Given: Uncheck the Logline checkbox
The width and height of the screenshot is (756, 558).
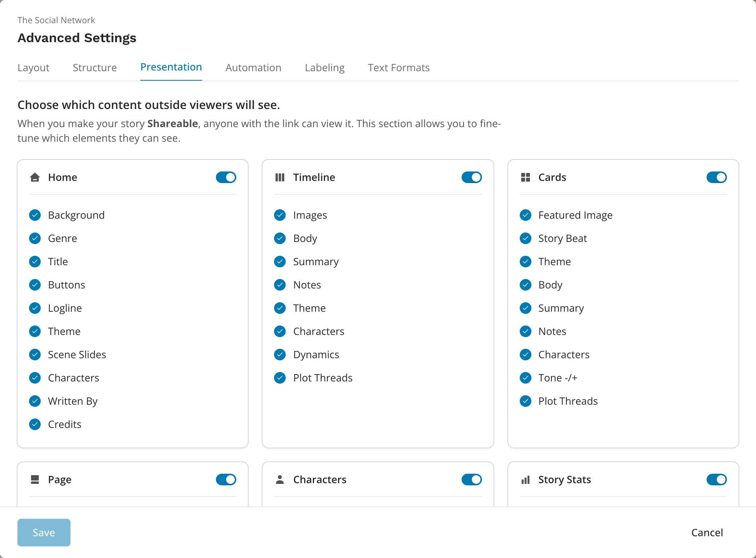Looking at the screenshot, I should (x=35, y=308).
